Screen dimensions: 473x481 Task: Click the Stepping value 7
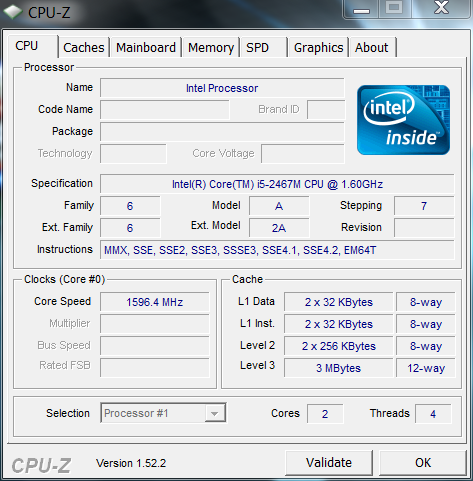424,206
